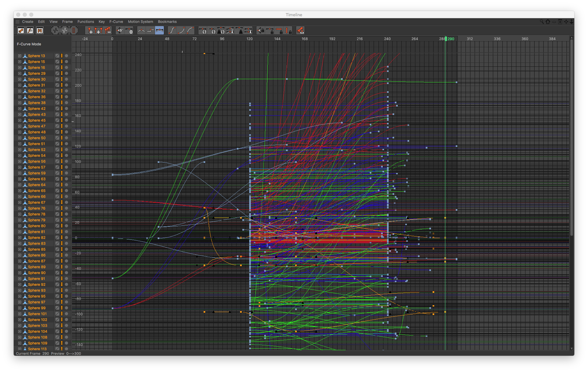The height and width of the screenshot is (372, 588).
Task: Expand the Sphere 43 track
Action: coord(20,115)
